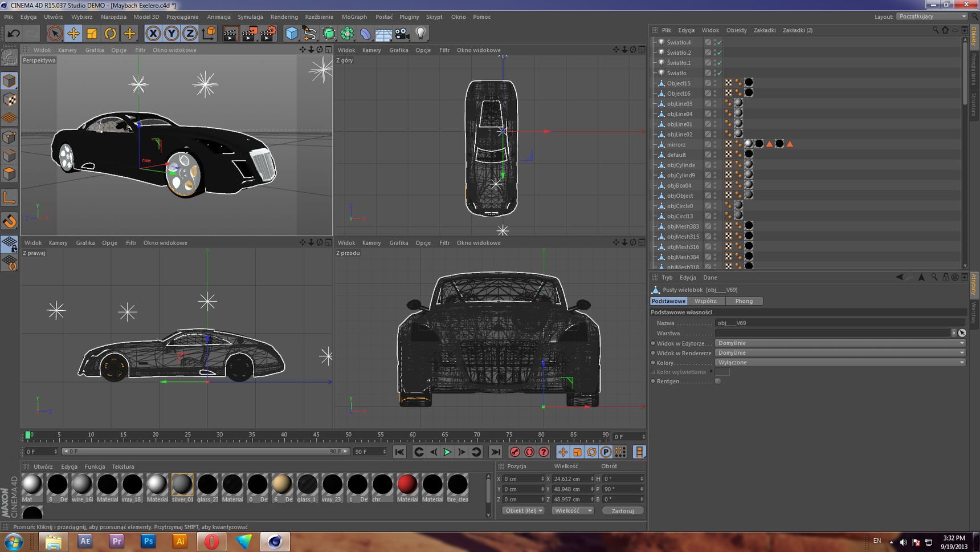Select the Live Selection arrow tool
Image resolution: width=980 pixels, height=552 pixels.
[55, 34]
